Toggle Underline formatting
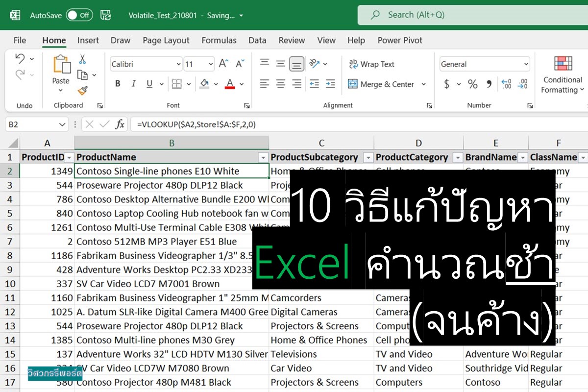Image resolution: width=588 pixels, height=392 pixels. 149,84
